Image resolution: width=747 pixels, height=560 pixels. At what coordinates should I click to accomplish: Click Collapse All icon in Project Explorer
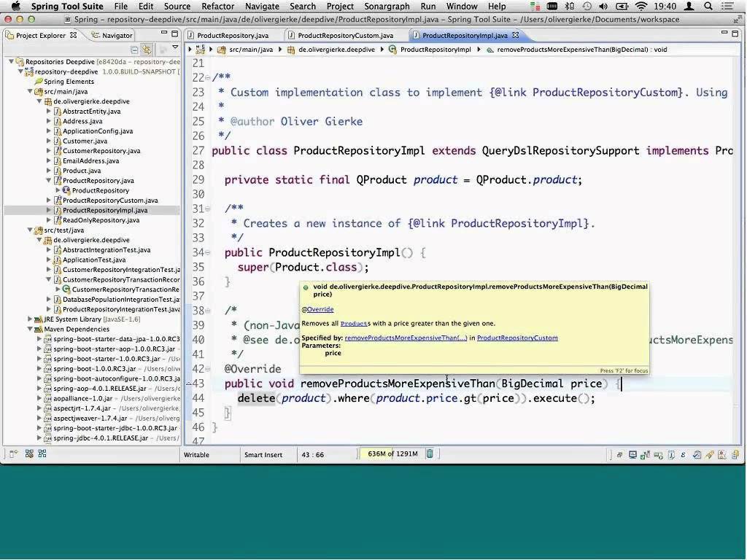(134, 50)
